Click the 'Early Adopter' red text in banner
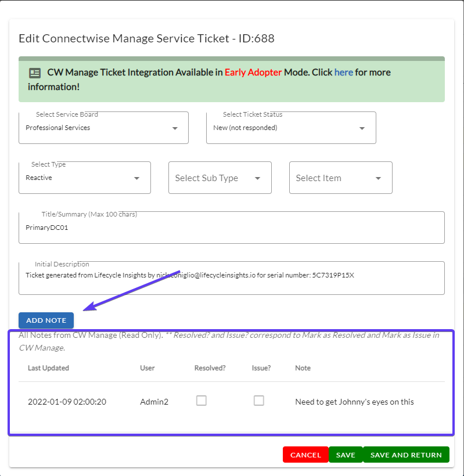The image size is (464, 476). point(253,73)
